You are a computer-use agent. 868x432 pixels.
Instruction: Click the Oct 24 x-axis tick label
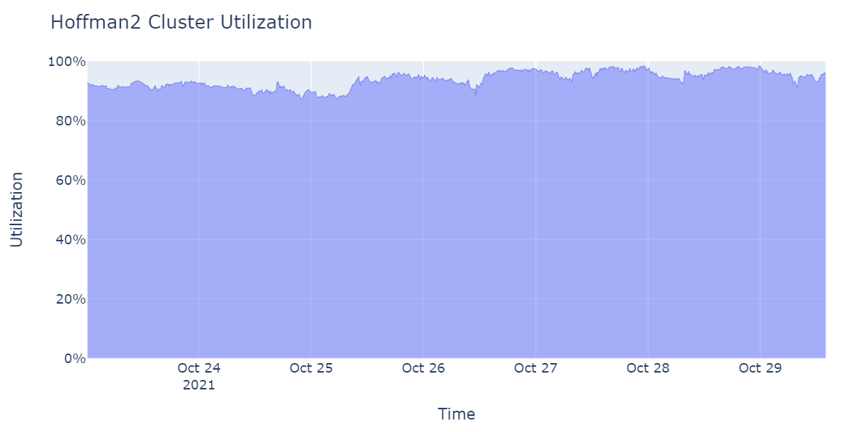click(199, 368)
